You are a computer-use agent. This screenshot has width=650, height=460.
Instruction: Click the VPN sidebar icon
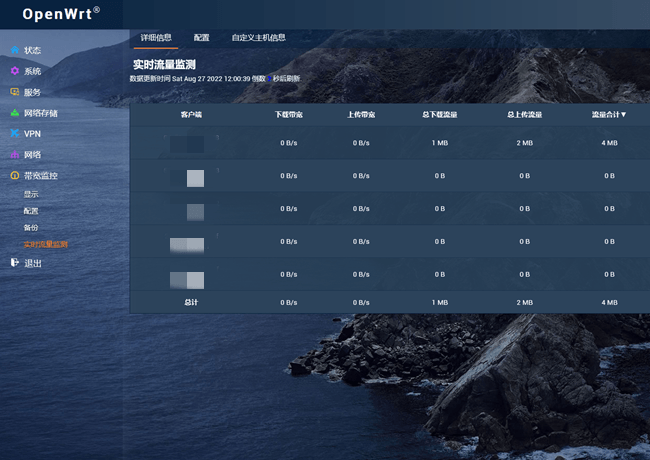point(14,133)
